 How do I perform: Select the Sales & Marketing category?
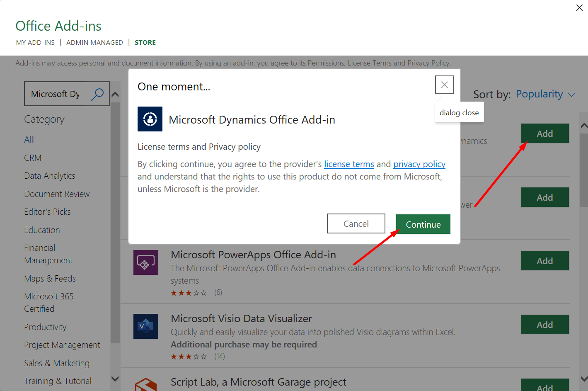(57, 363)
